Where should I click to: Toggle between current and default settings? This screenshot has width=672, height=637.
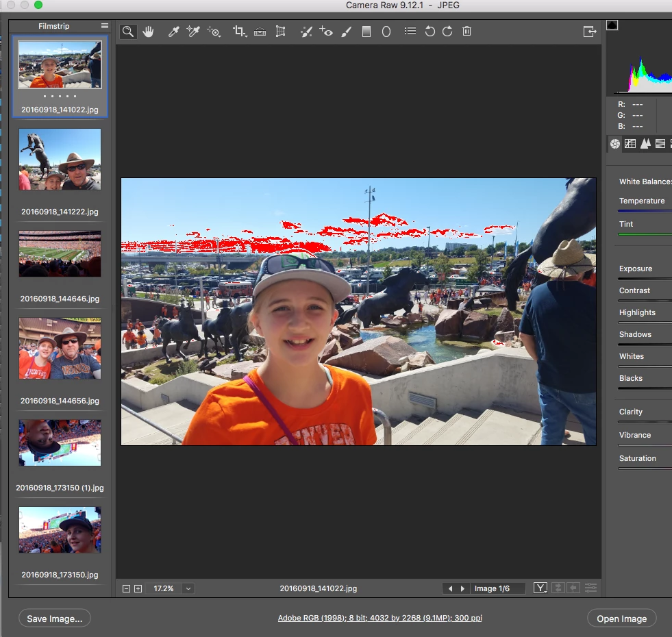coord(591,588)
